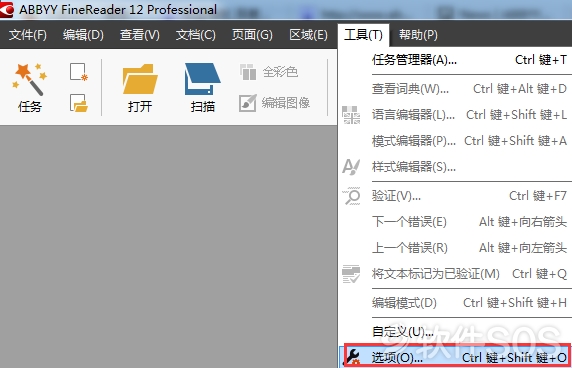Select 编辑模式(D) menu entry
The image size is (572, 368).
coord(455,303)
